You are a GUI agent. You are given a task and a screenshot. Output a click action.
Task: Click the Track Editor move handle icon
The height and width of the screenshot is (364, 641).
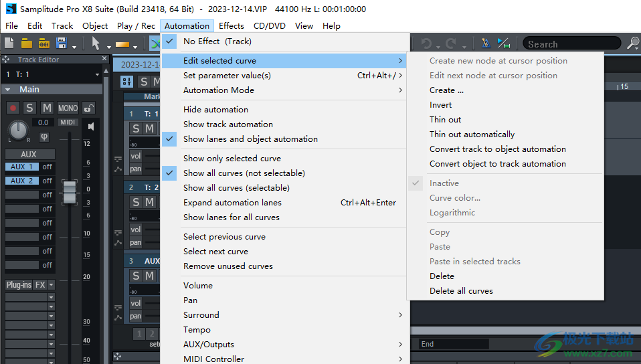pos(6,60)
